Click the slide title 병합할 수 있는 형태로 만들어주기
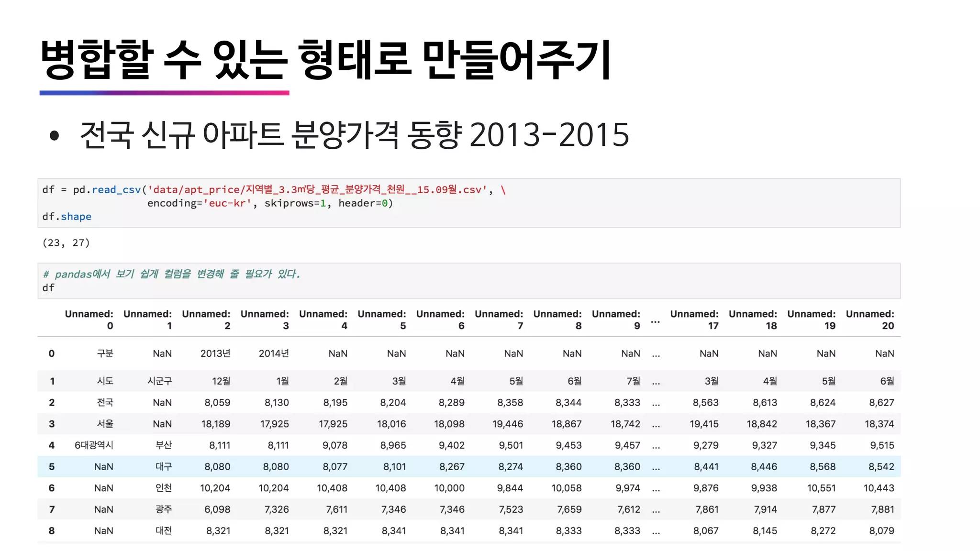The height and width of the screenshot is (551, 980). tap(325, 60)
